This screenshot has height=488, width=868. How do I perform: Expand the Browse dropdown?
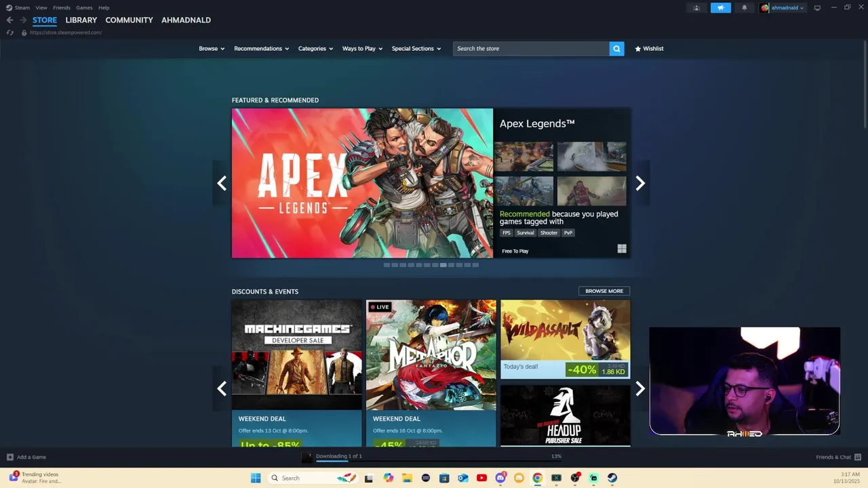coord(212,49)
